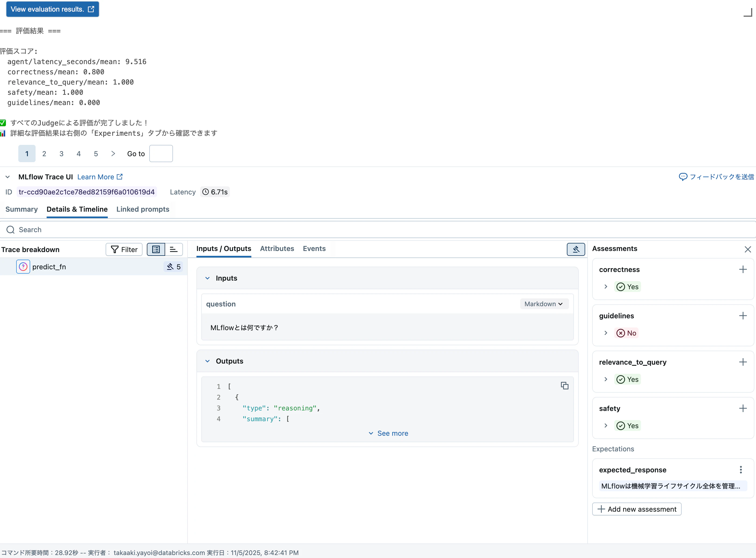Open the Inputs / Outputs tab
The image size is (756, 558).
click(x=224, y=249)
